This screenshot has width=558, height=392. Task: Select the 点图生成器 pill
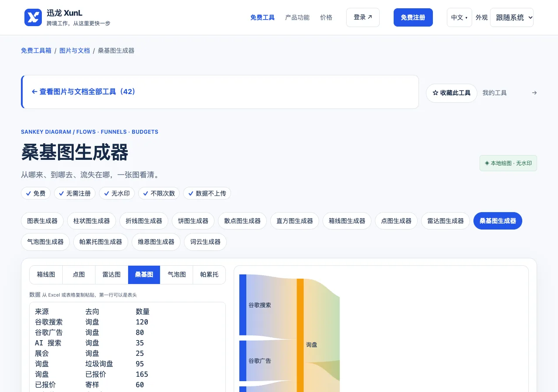pyautogui.click(x=396, y=221)
